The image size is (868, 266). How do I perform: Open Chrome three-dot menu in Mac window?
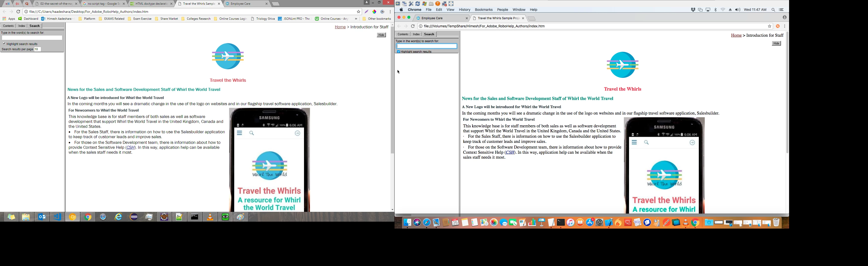pos(785,26)
